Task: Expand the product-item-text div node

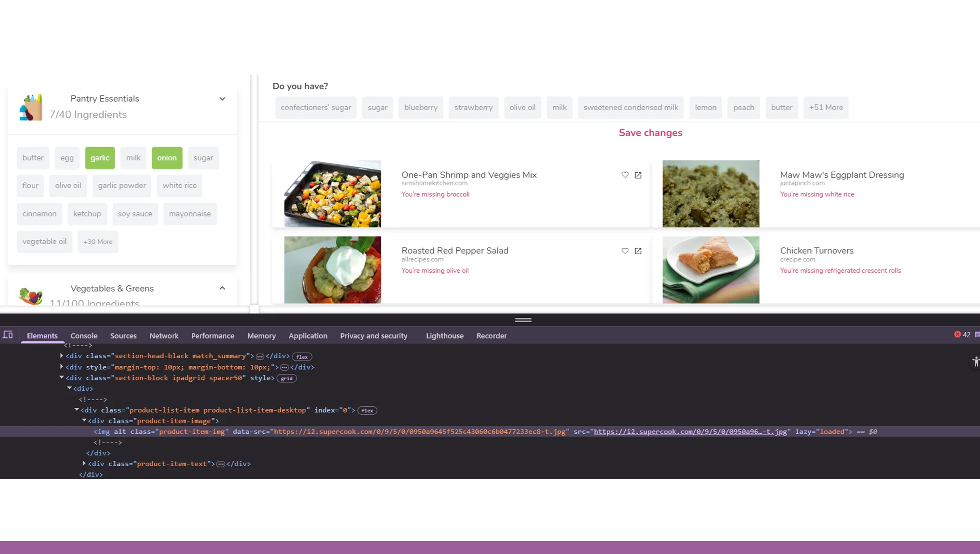Action: point(84,464)
